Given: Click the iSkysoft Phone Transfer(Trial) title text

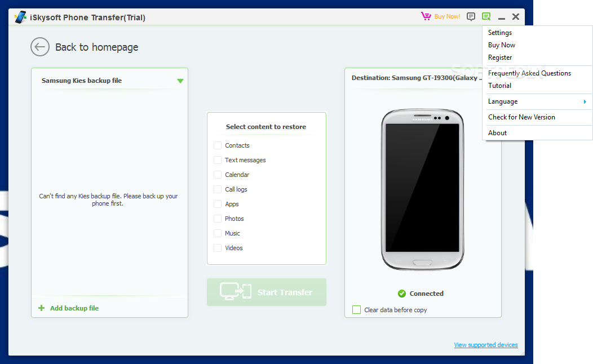Looking at the screenshot, I should click(87, 17).
